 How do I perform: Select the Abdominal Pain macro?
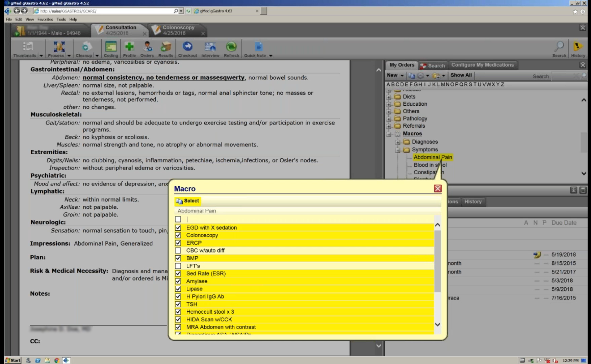click(x=433, y=157)
